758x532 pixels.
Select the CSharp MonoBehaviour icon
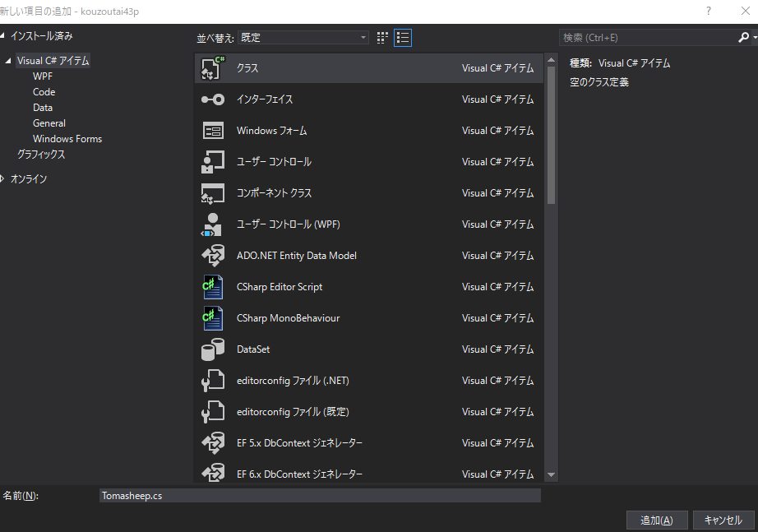pos(213,318)
